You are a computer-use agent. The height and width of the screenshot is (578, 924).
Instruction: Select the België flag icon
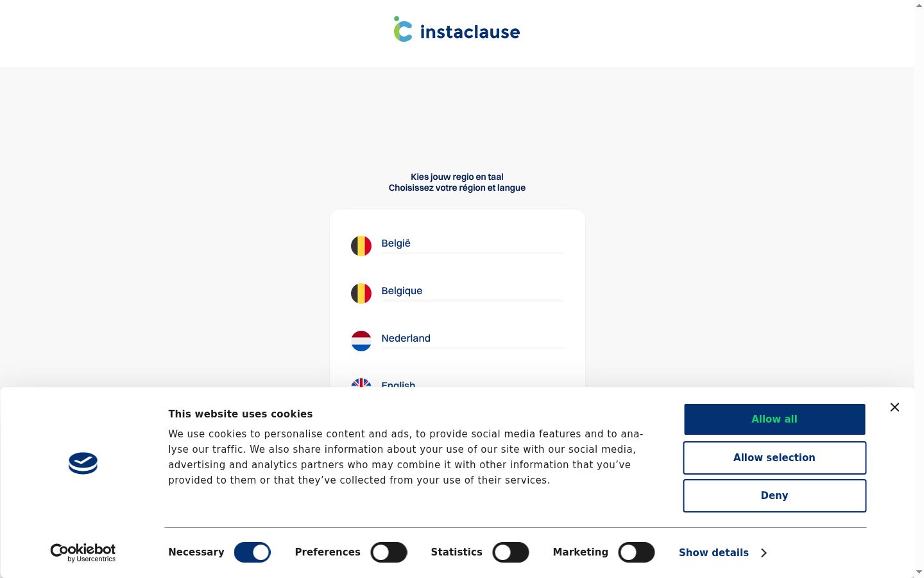click(361, 246)
